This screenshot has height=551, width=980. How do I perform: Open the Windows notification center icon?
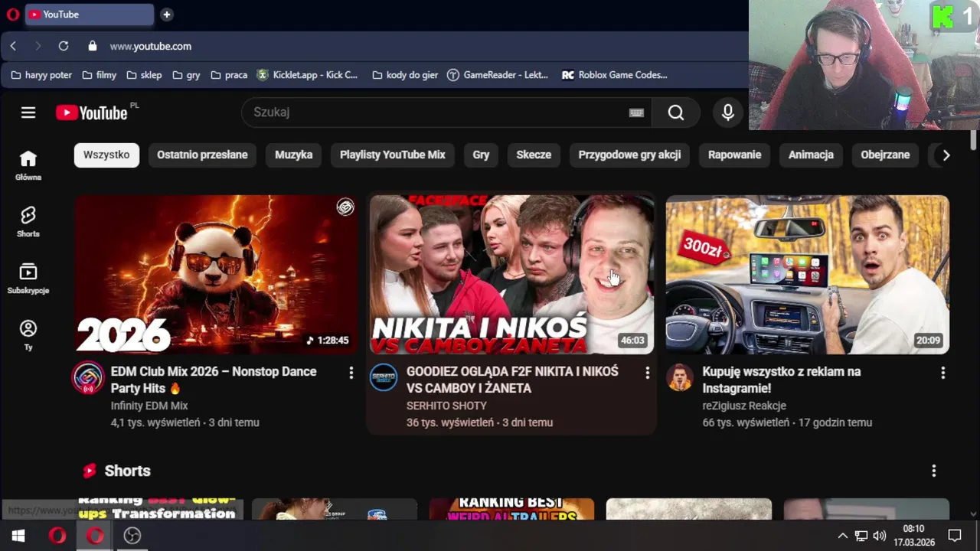pyautogui.click(x=955, y=536)
